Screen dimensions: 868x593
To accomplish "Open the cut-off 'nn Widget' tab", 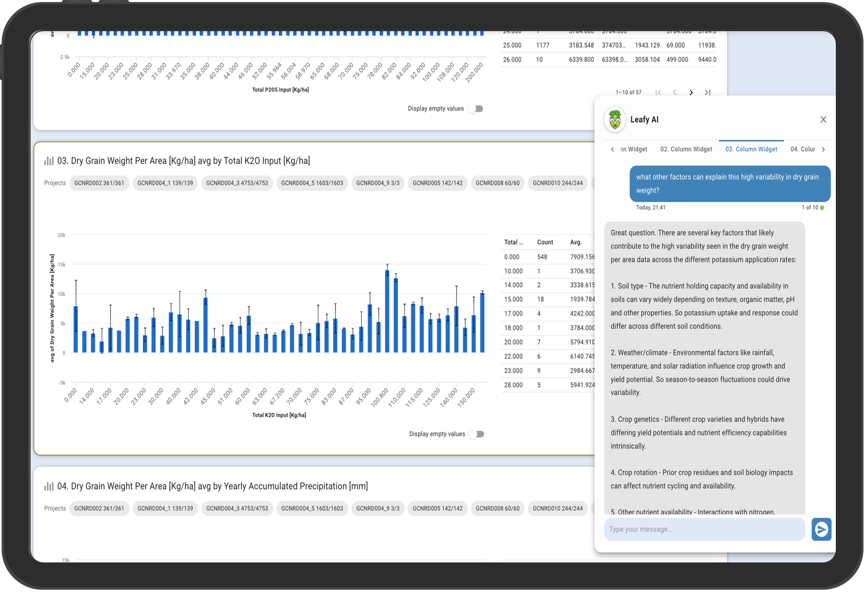I will tap(634, 149).
